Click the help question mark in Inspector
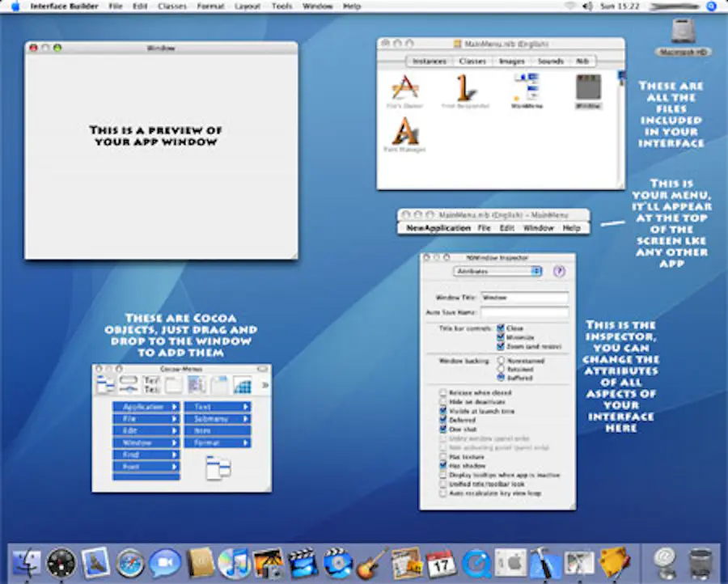 [559, 271]
